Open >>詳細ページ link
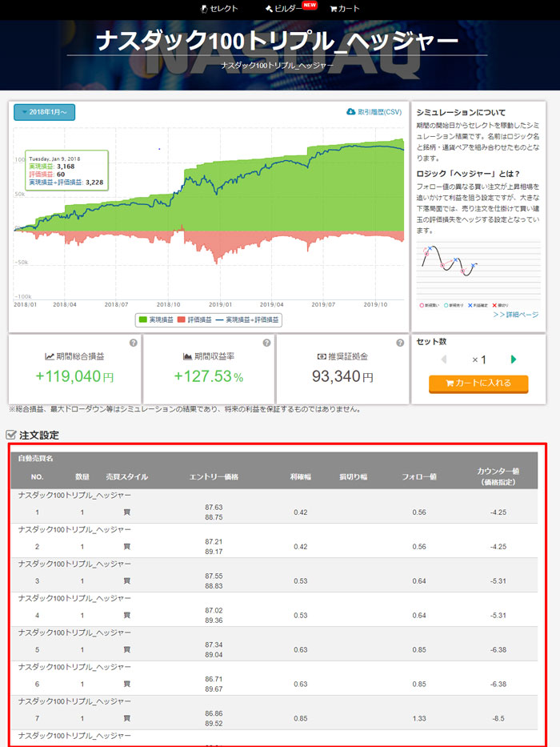 point(516,315)
